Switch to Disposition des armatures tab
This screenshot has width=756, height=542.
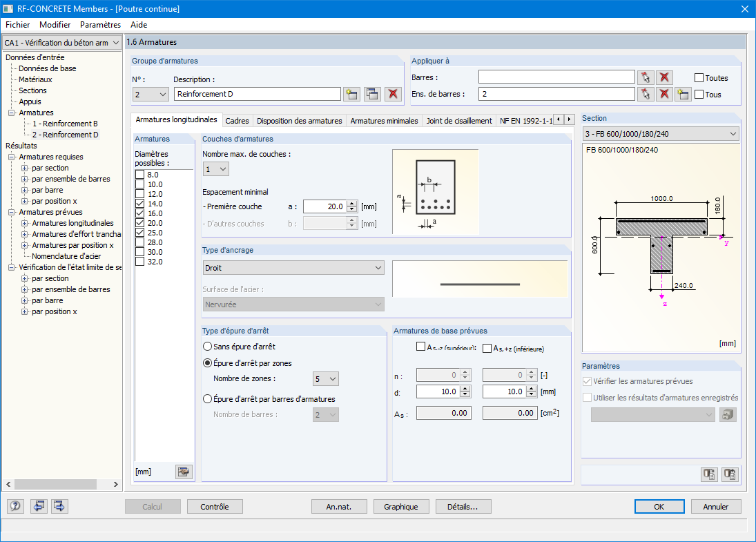[300, 121]
